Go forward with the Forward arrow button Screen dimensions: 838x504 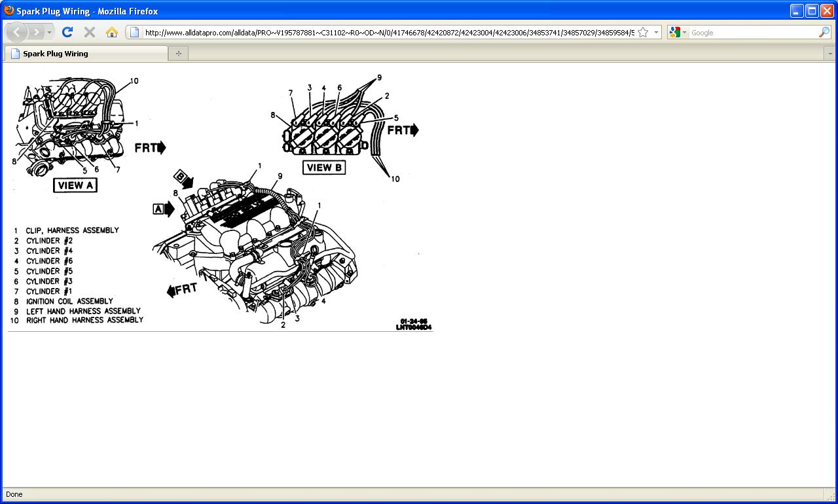click(x=36, y=32)
